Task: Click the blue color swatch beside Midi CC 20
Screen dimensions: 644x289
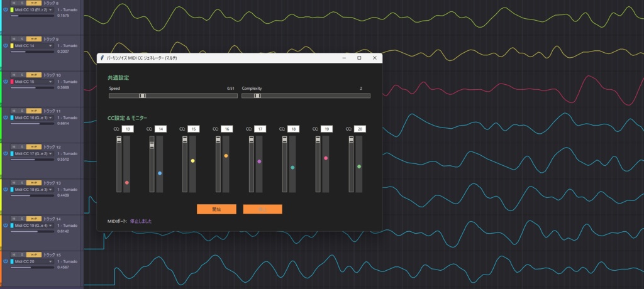Action: [x=13, y=261]
